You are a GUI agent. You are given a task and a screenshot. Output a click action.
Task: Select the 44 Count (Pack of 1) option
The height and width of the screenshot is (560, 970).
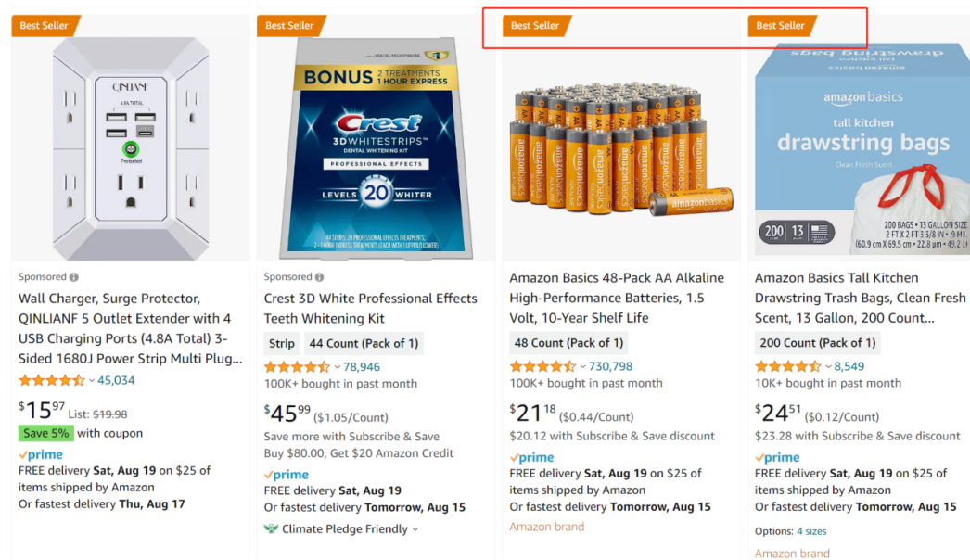[x=364, y=343]
